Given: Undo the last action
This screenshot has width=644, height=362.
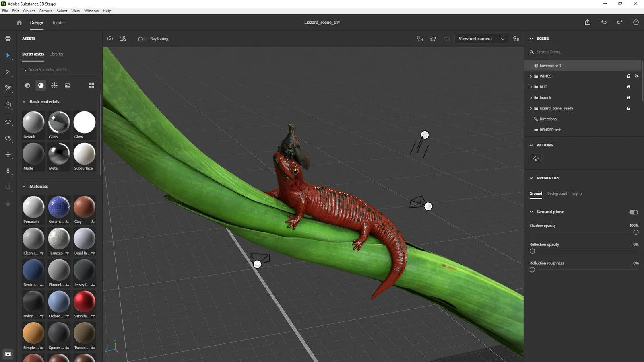Looking at the screenshot, I should (x=604, y=22).
